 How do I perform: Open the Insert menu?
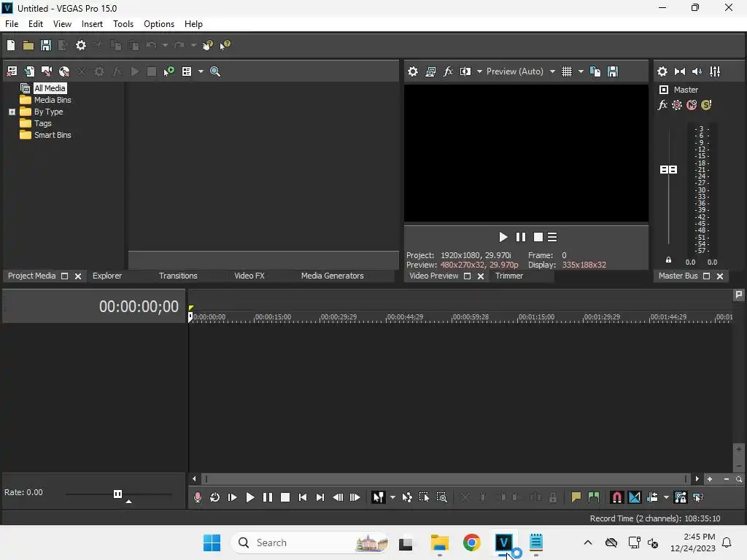click(92, 24)
